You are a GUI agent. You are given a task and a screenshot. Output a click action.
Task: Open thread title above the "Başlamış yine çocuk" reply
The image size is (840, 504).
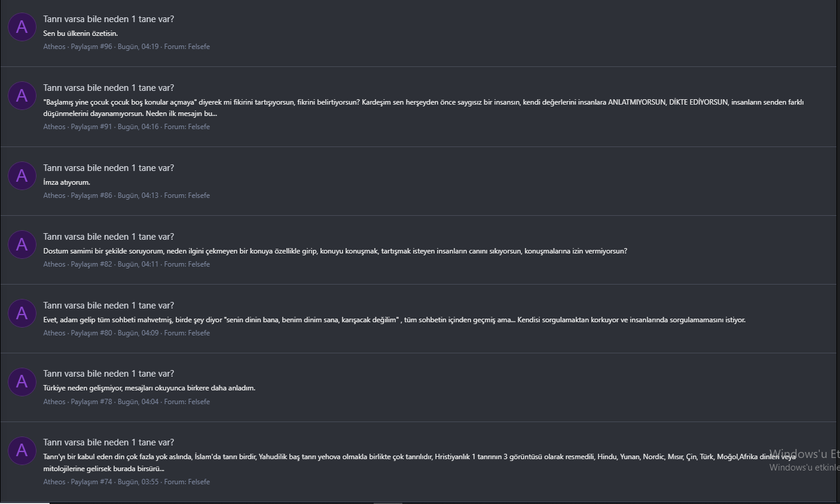[108, 88]
